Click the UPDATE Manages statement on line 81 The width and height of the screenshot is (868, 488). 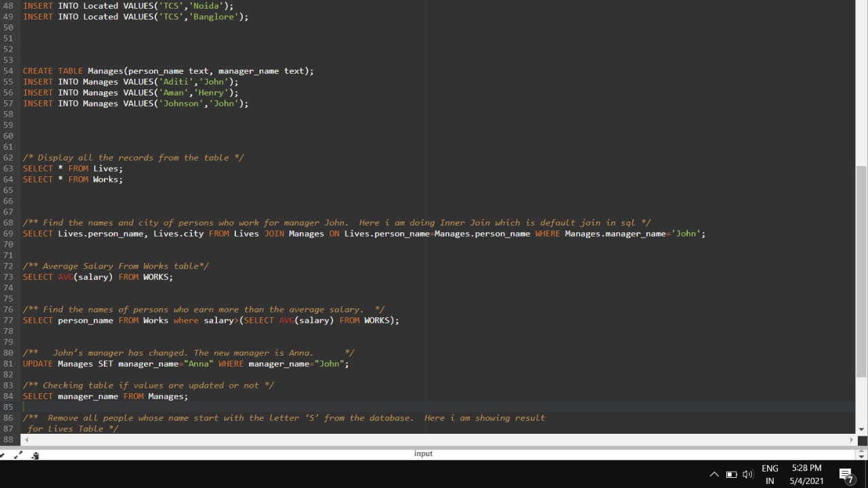[x=186, y=364]
